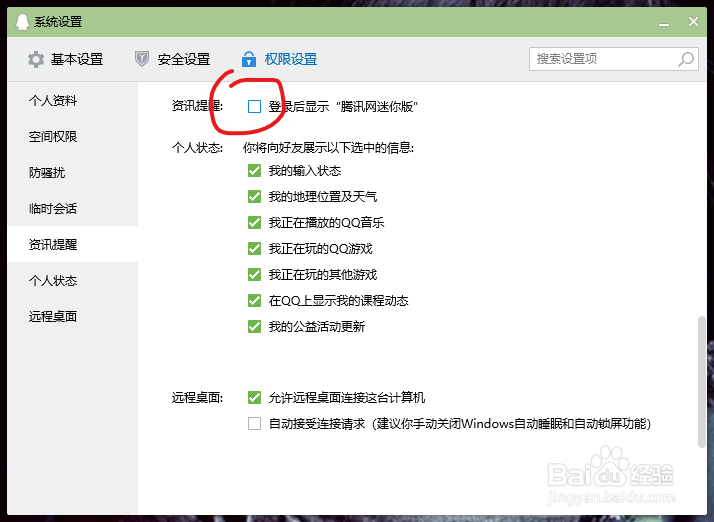Disable 我正在玩的其他游戏 checkbox
Image resolution: width=714 pixels, height=522 pixels.
(x=254, y=275)
